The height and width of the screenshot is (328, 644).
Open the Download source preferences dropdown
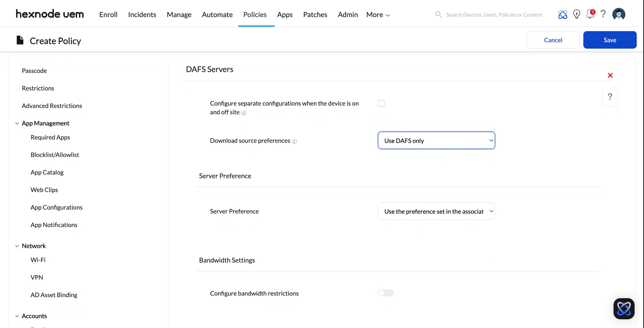pos(436,140)
